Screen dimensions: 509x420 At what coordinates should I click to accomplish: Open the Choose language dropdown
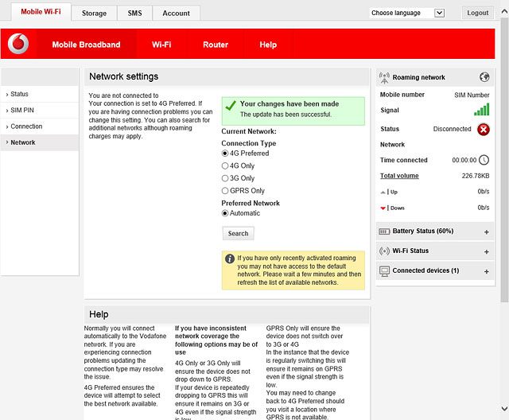[x=407, y=13]
